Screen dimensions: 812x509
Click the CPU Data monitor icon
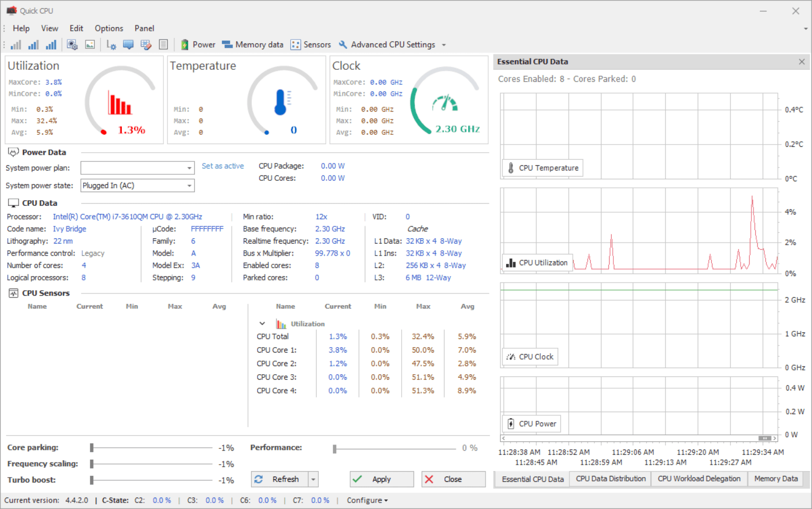[14, 203]
